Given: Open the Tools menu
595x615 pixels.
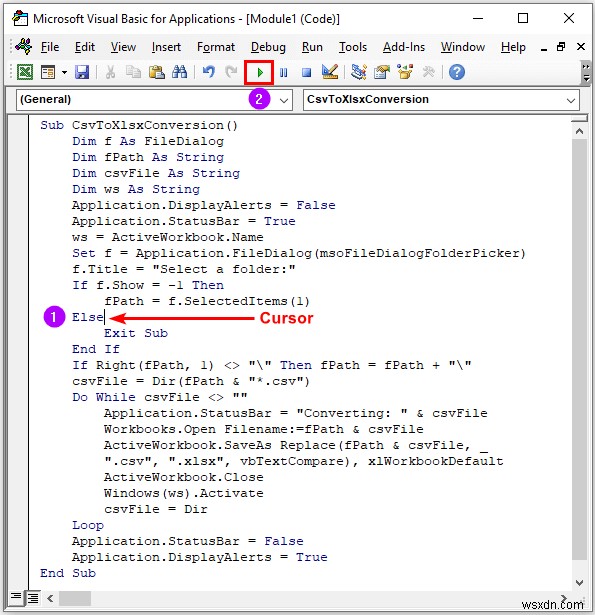Looking at the screenshot, I should pos(353,47).
